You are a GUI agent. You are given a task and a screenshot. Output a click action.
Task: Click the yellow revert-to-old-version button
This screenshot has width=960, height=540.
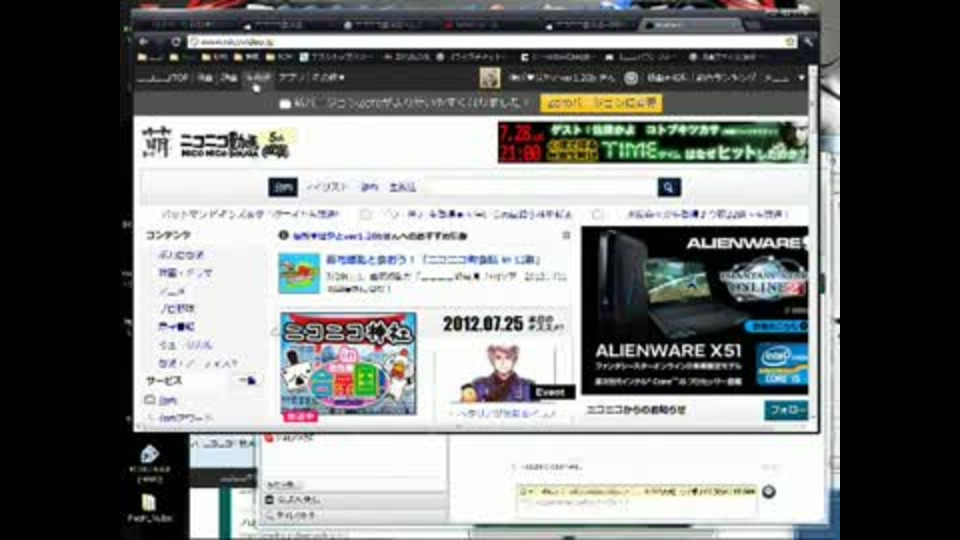[601, 103]
